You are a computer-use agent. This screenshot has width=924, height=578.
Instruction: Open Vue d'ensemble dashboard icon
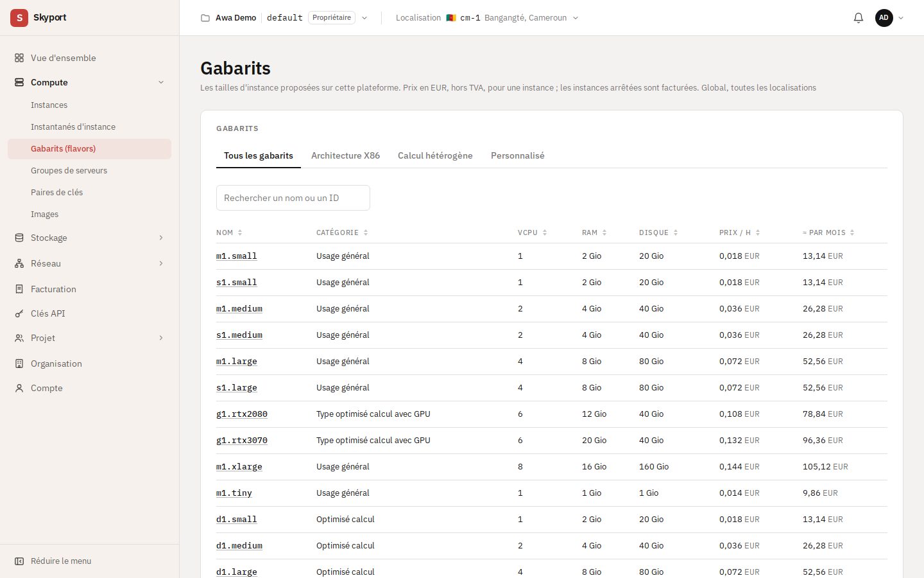click(19, 58)
